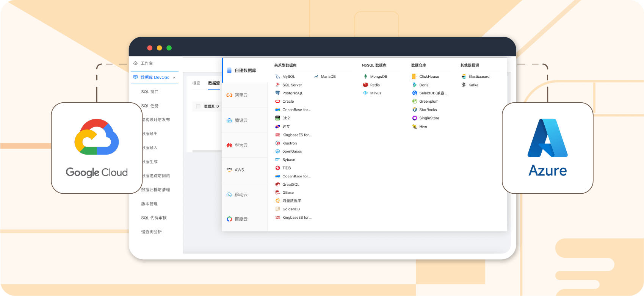
Task: Switch to the 阿里云 category
Action: tap(245, 95)
